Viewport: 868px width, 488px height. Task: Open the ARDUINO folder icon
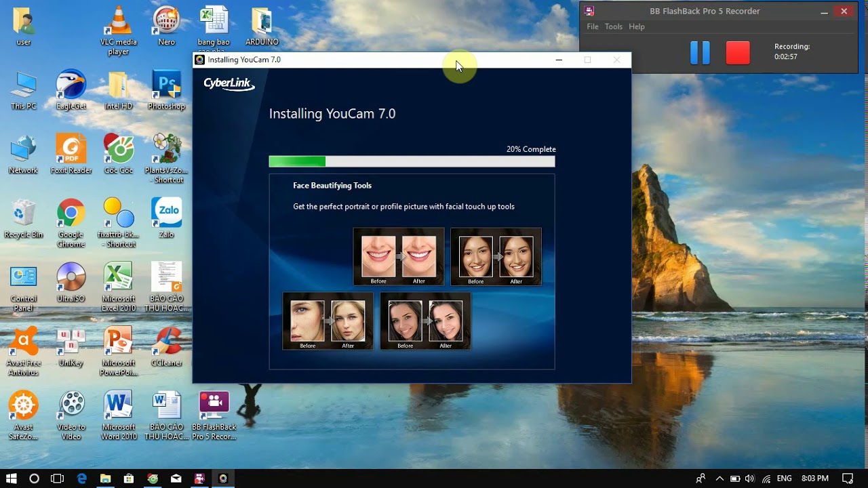click(262, 26)
